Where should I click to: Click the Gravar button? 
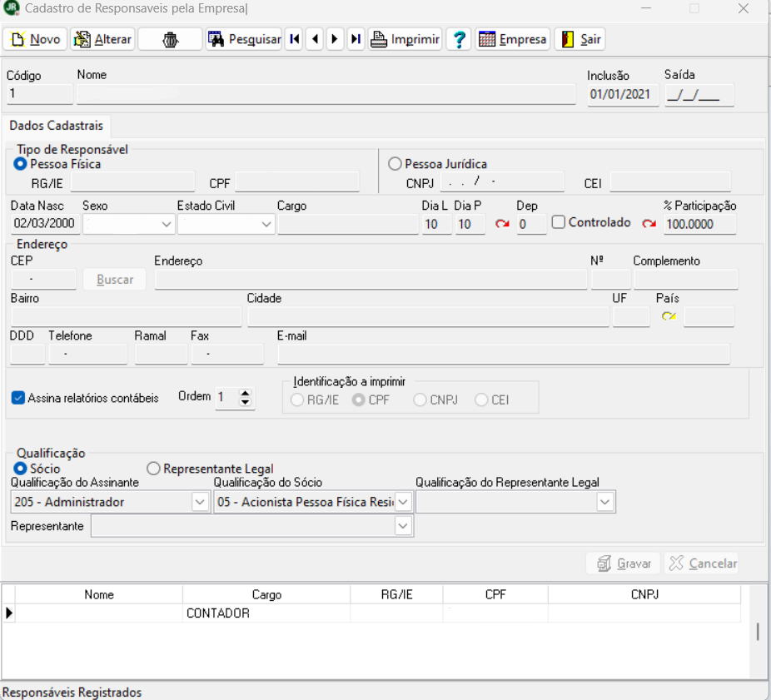coord(624,563)
